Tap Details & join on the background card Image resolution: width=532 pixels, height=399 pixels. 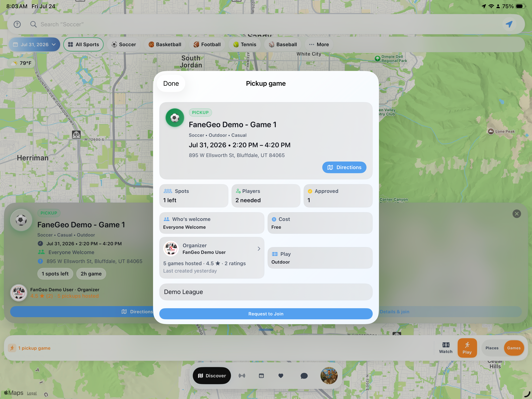point(395,312)
